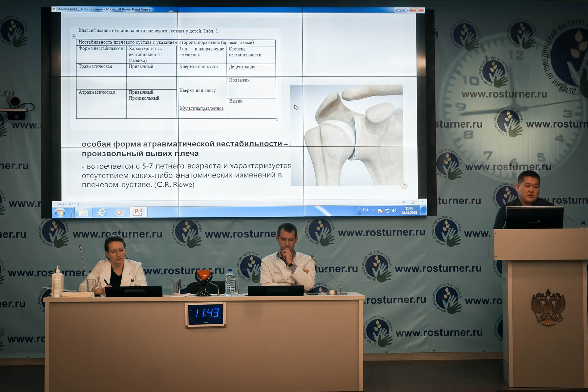Click the title bar text 'Жамбалов Ц.Ц. финальный'

pyautogui.click(x=80, y=9)
